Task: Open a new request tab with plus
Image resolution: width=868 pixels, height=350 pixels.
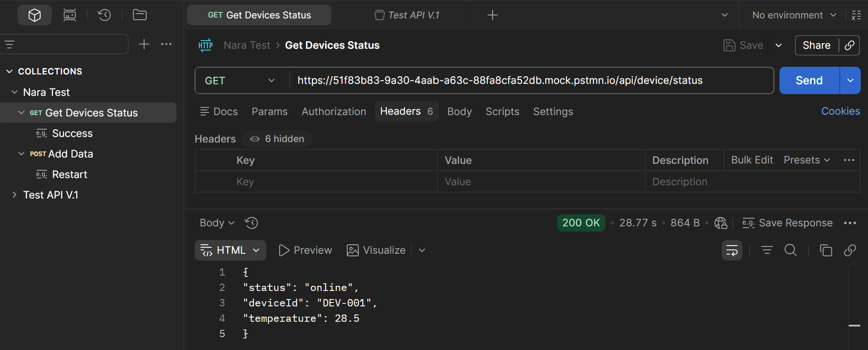Action: coord(493,15)
